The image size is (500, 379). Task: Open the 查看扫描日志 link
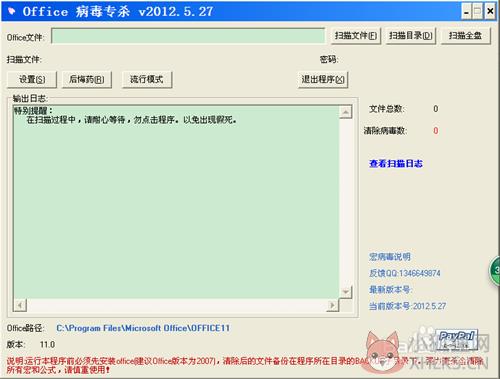(x=396, y=164)
